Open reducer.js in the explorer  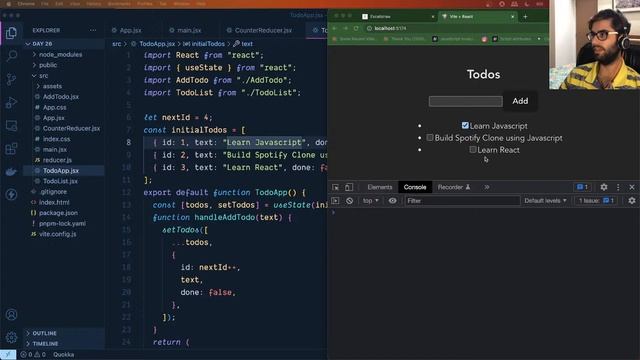(x=57, y=160)
